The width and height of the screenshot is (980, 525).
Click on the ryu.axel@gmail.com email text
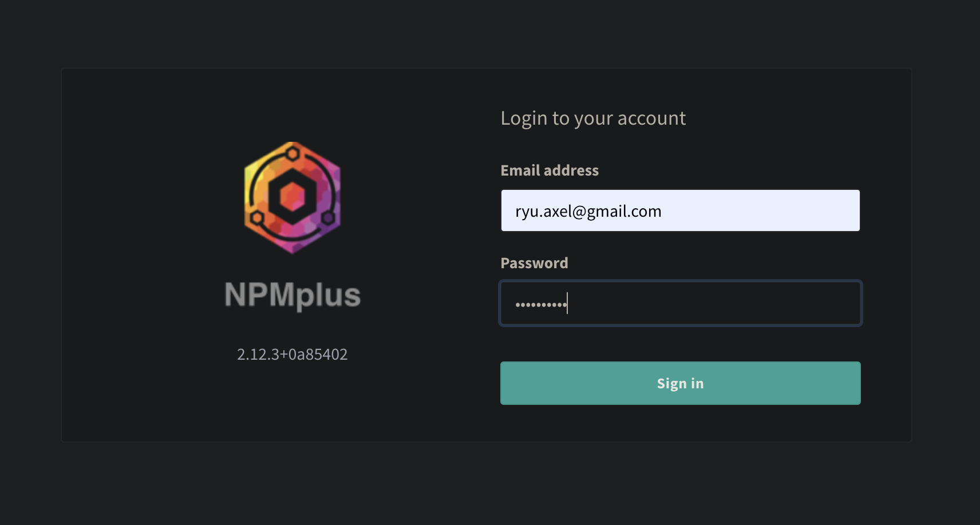click(588, 212)
